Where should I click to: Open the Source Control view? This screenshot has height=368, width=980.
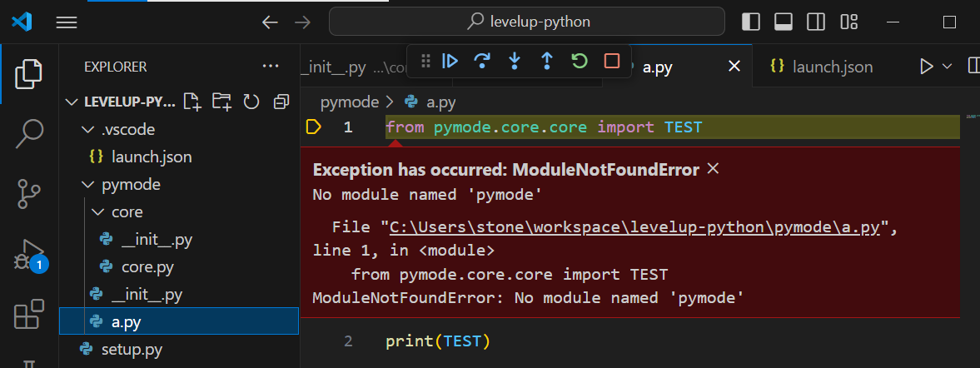[x=29, y=193]
